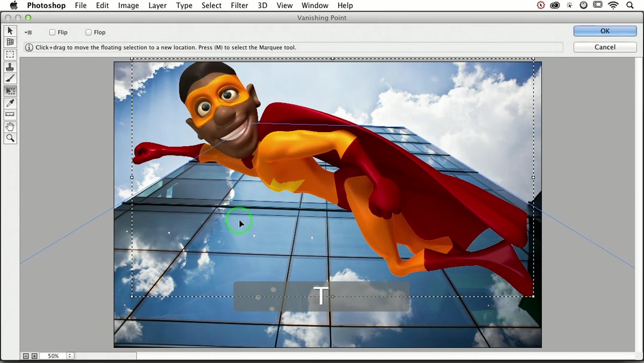Click the zoom out minus button

tap(26, 356)
